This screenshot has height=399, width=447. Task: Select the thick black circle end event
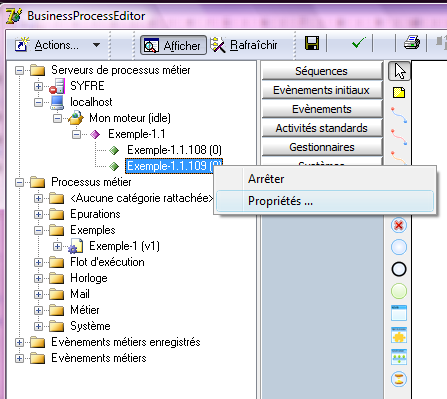coord(399,269)
